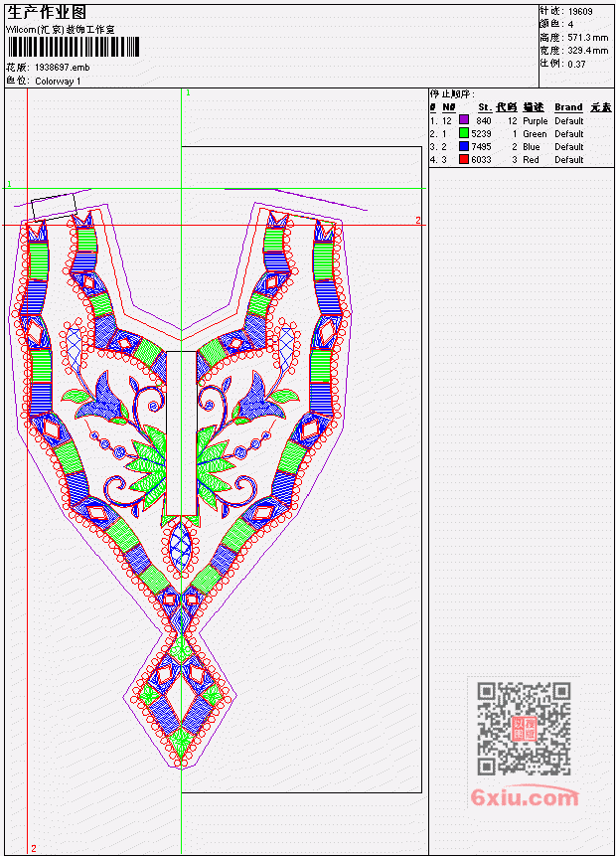The image size is (616, 856).
Task: Click the Purple description cell
Action: tap(536, 120)
